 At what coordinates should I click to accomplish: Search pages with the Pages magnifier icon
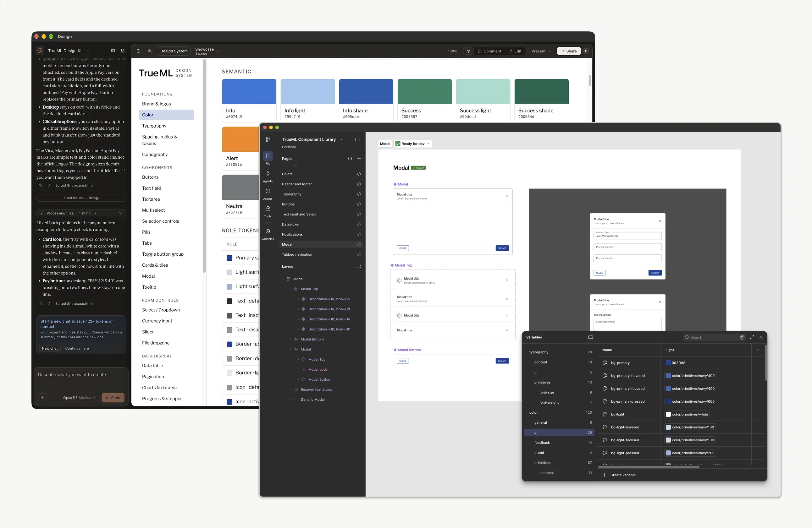(x=350, y=159)
